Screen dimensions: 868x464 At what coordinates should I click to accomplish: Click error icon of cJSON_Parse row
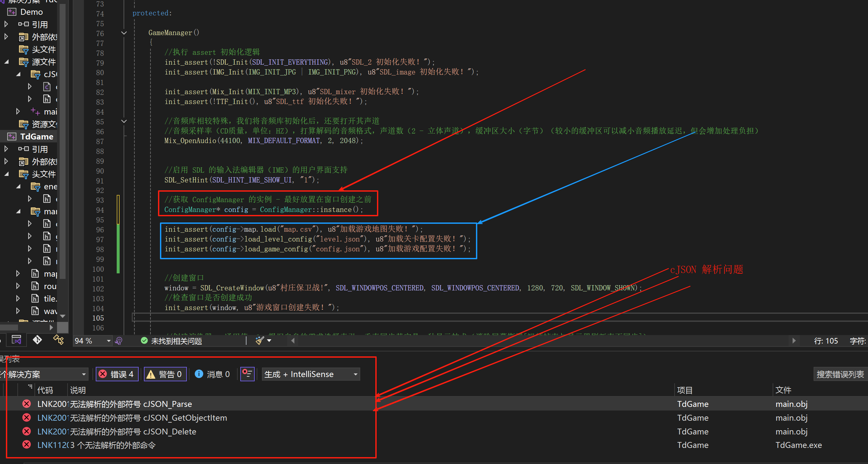[x=27, y=404]
